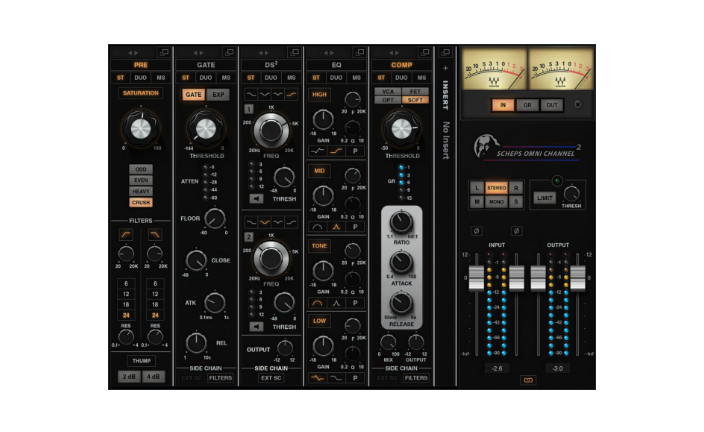Switch GATE module to MS mode

pos(226,78)
